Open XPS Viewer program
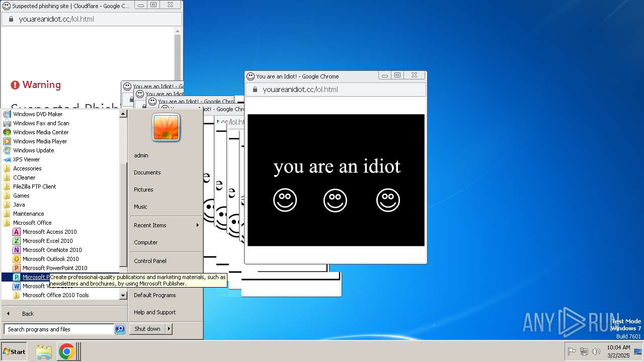This screenshot has width=644, height=362. coord(26,159)
